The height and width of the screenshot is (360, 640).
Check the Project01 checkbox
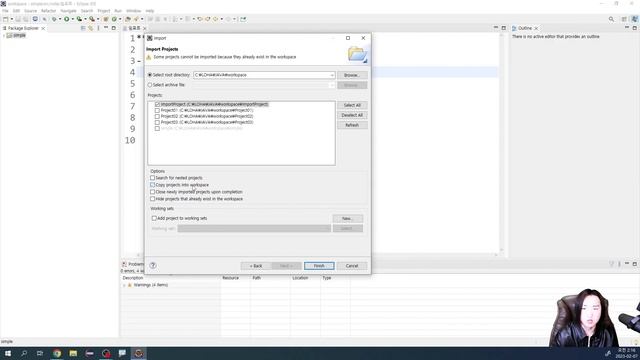pos(157,110)
